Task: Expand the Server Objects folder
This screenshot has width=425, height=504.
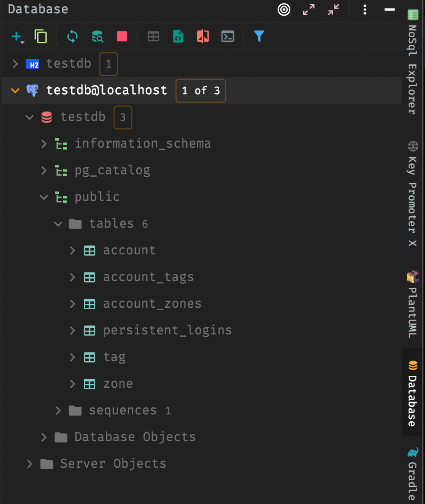Action: point(30,464)
